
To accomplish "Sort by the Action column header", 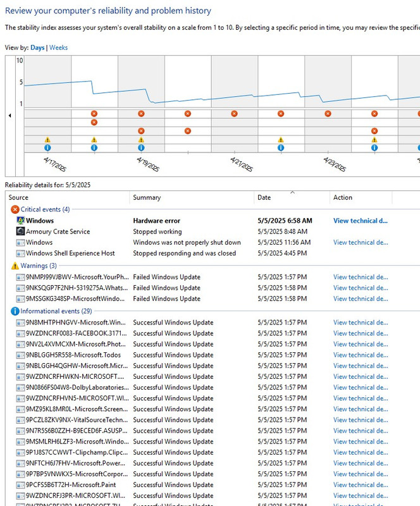I will click(361, 197).
